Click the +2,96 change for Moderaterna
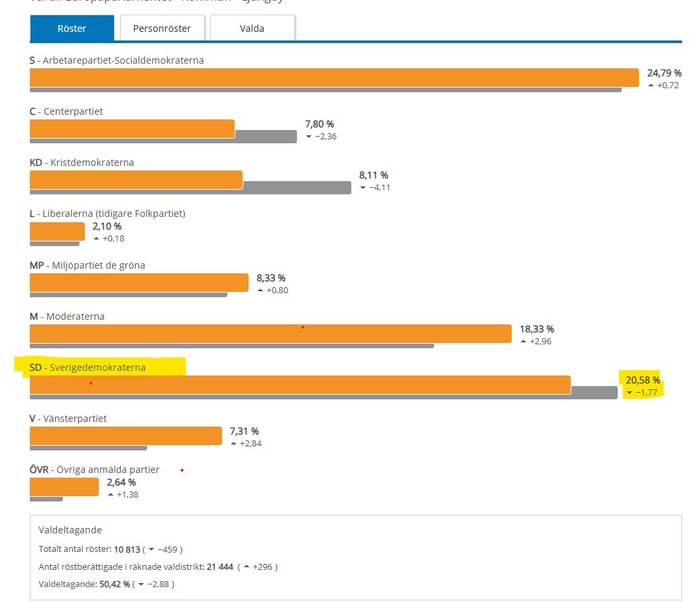The width and height of the screenshot is (700, 603). 540,341
